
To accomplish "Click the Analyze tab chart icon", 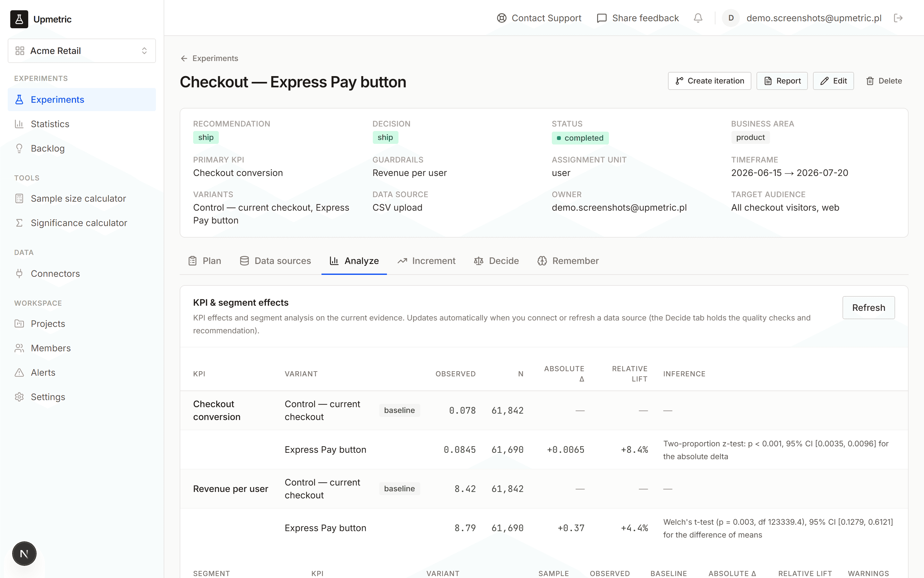I will (334, 261).
